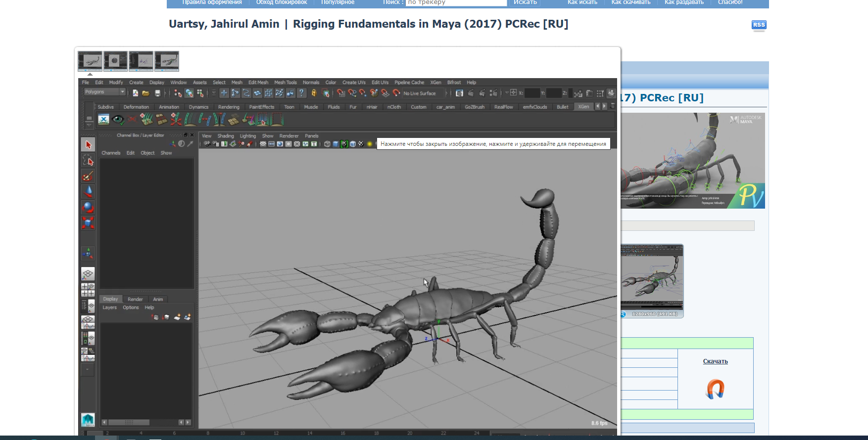Open the Maya File menu
This screenshot has height=440, width=868.
point(86,83)
